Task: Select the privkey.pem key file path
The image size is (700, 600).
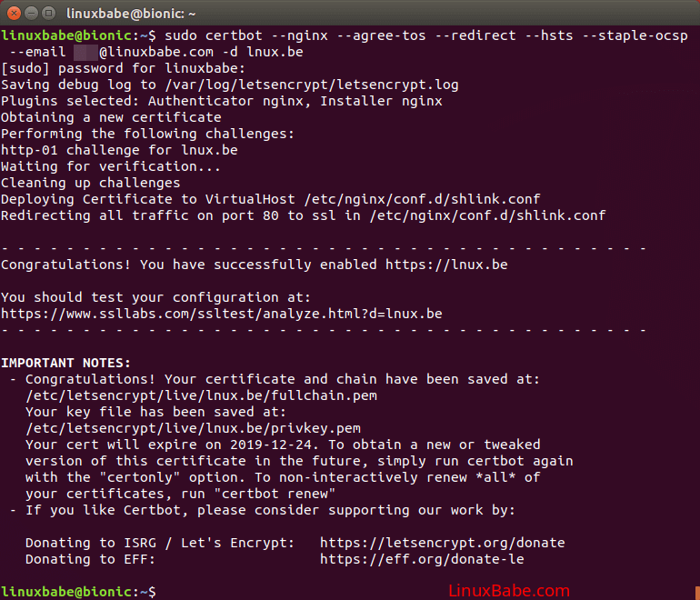Action: pyautogui.click(x=193, y=428)
